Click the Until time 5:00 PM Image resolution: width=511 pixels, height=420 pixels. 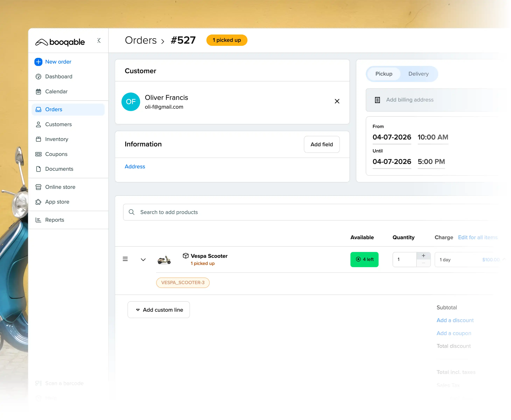click(x=431, y=162)
